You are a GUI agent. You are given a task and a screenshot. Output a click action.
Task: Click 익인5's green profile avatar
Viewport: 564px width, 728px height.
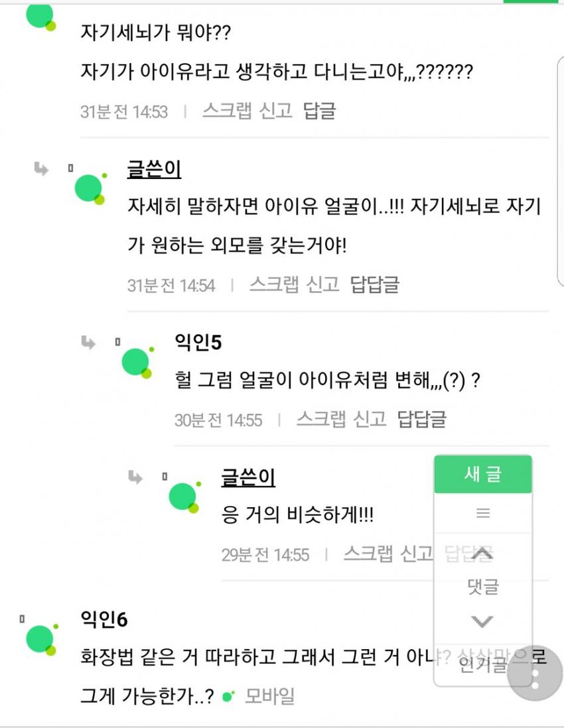pos(137,363)
